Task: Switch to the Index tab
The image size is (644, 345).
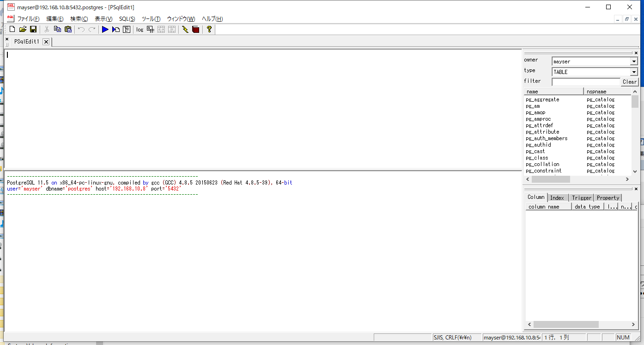Action: tap(557, 198)
